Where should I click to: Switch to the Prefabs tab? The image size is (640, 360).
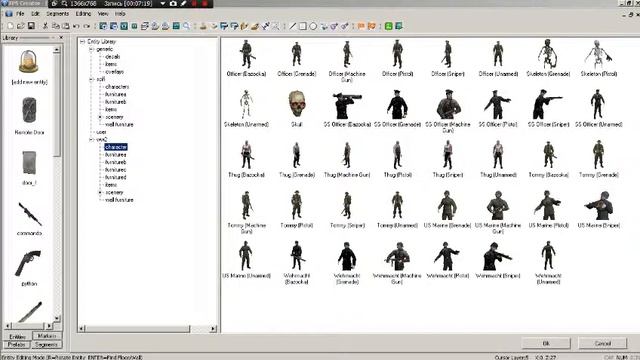click(16, 344)
